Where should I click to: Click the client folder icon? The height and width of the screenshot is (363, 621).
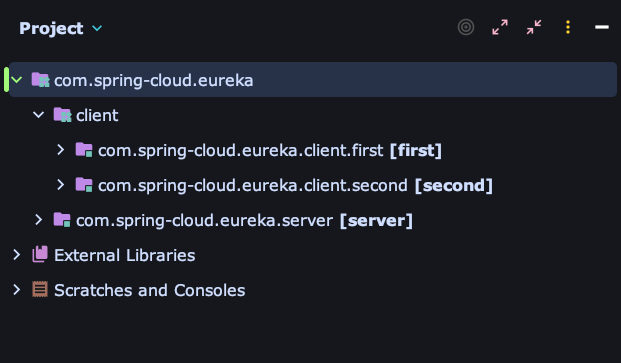(62, 115)
